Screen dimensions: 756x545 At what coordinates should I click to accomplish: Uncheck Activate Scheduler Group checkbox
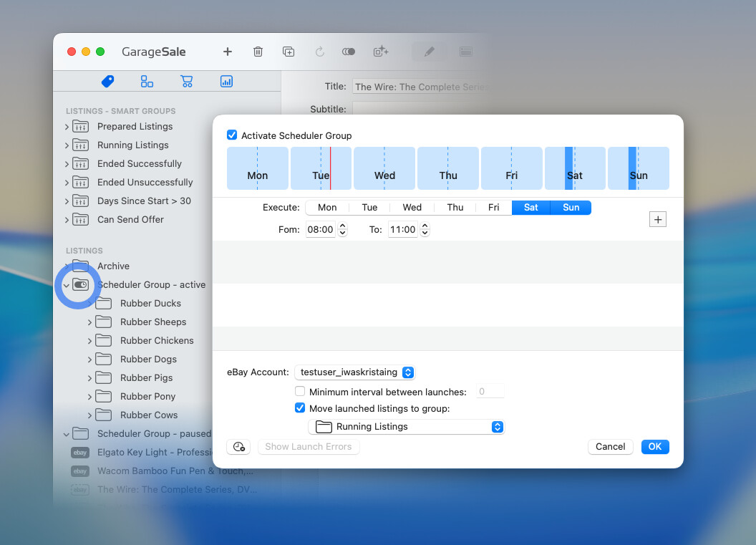tap(232, 135)
